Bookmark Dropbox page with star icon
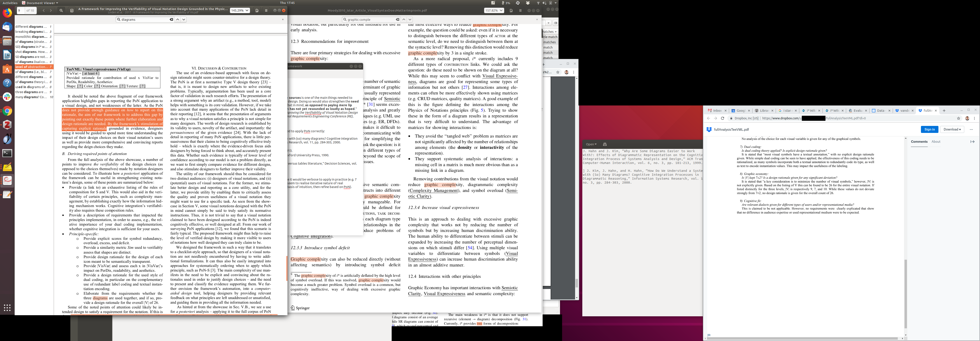 point(958,118)
